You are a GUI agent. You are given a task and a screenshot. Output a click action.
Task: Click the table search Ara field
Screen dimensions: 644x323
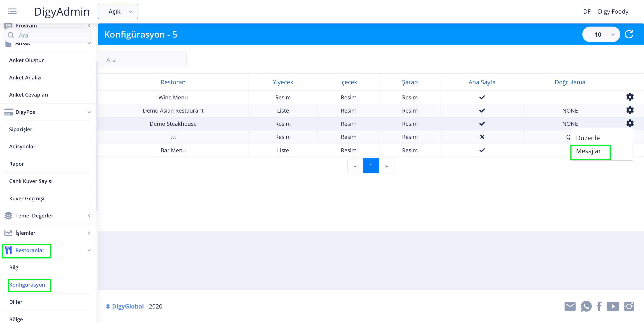pos(143,60)
